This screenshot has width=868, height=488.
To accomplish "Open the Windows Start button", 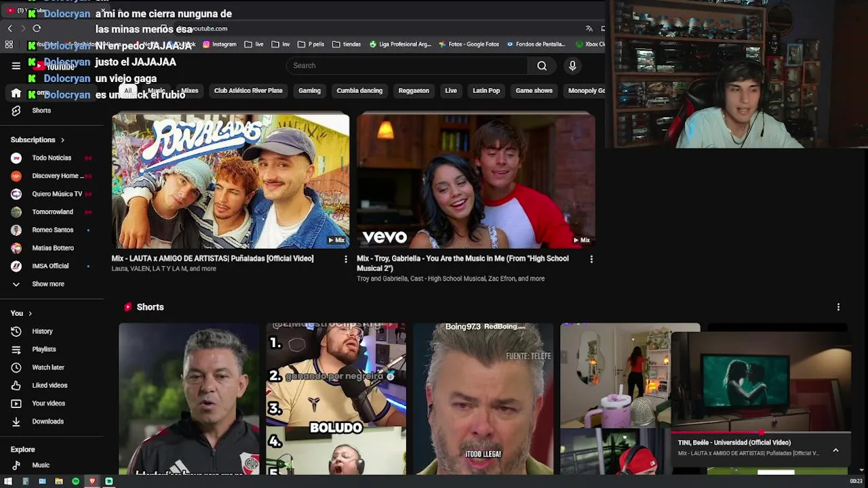I will point(8,481).
